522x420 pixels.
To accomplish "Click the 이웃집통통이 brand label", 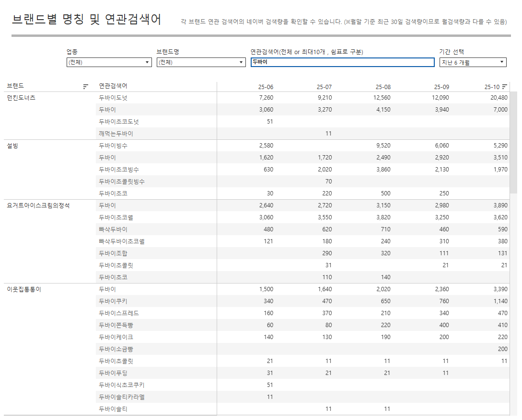I will point(24,289).
